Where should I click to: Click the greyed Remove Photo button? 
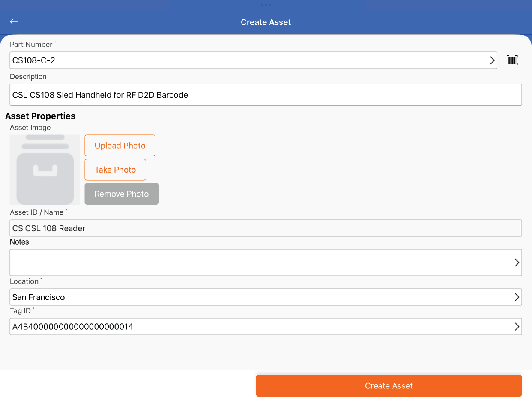coord(122,194)
